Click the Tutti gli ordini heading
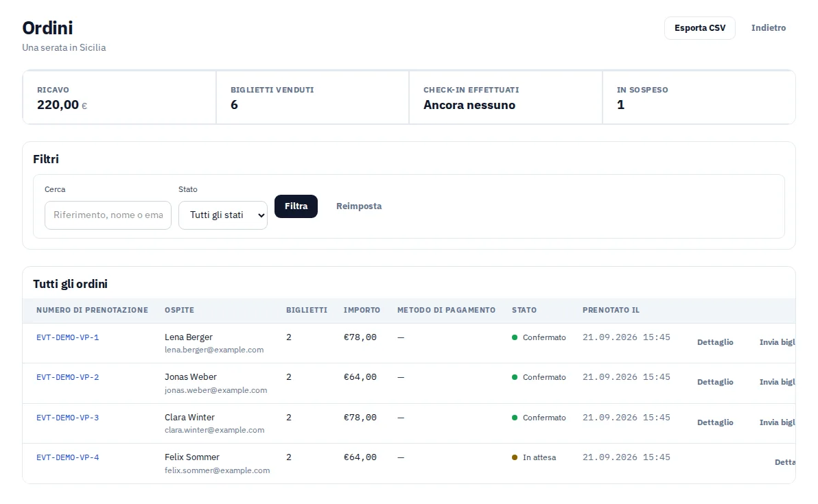This screenshot has height=504, width=818. pyautogui.click(x=71, y=284)
